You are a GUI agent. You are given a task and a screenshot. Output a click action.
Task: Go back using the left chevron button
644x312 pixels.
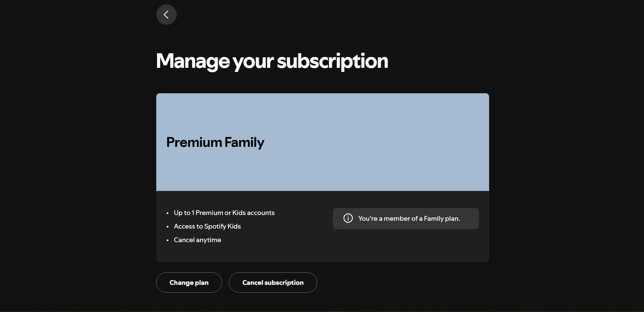166,15
